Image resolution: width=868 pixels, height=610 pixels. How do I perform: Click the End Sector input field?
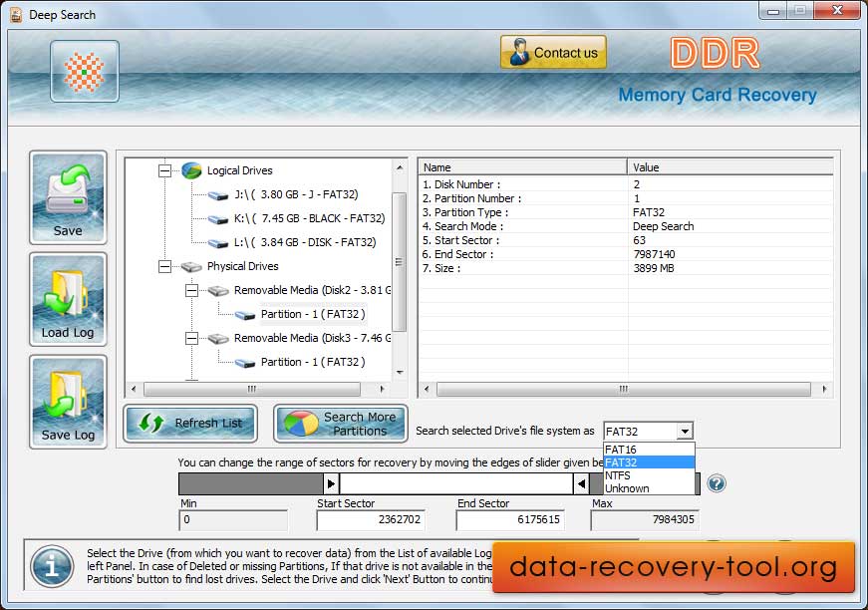point(510,519)
